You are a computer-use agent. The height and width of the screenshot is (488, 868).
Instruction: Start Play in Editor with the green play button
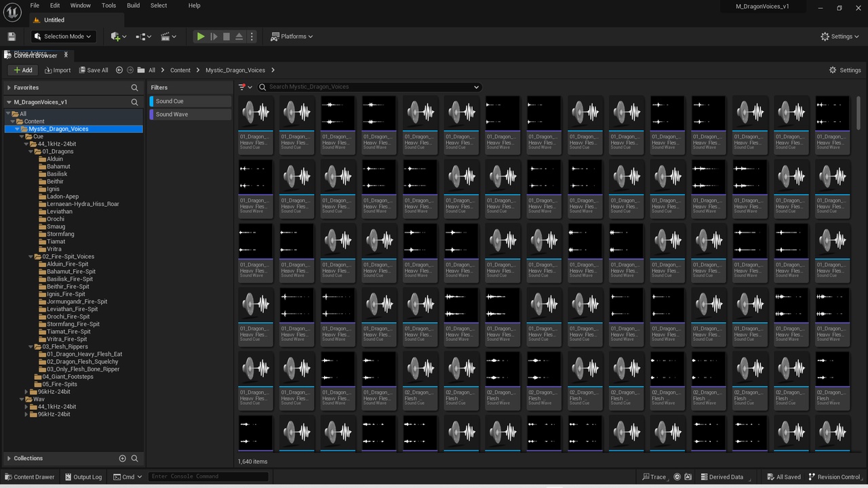pos(201,37)
